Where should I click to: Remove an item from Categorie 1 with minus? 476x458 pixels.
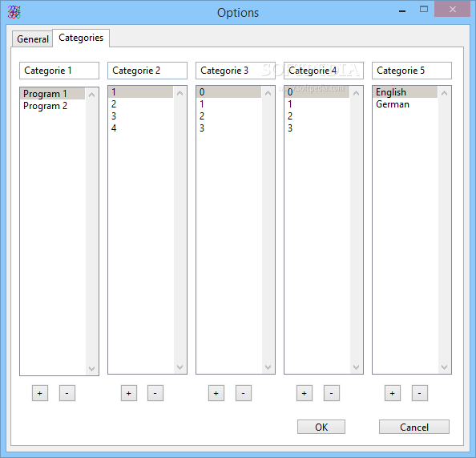coord(67,393)
